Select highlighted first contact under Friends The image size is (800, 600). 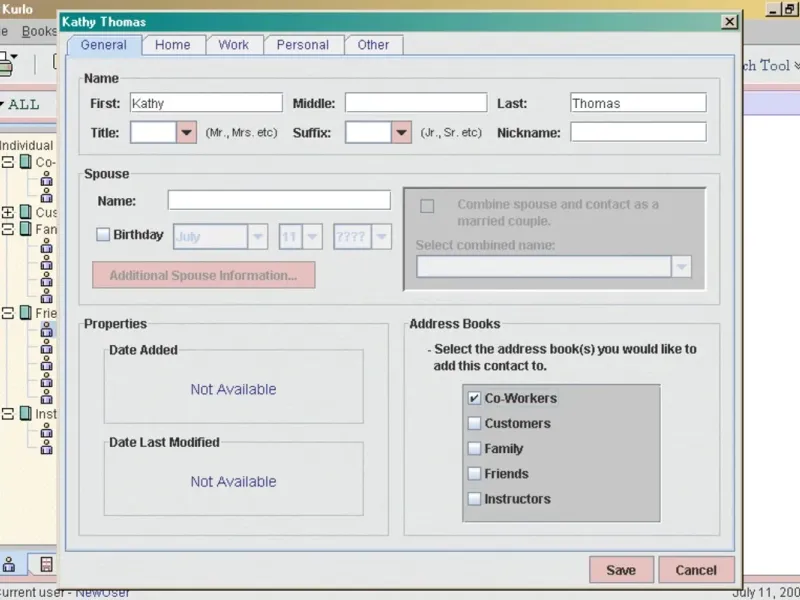coord(46,330)
